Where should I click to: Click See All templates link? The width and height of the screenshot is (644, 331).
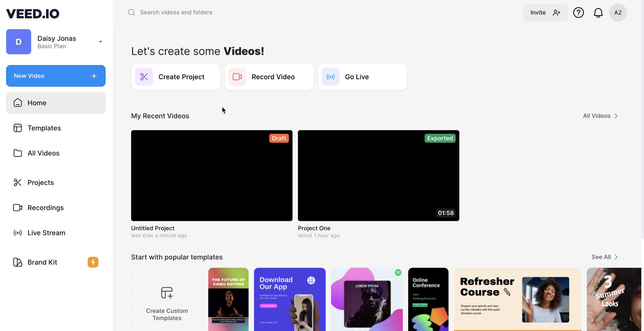[x=605, y=257]
